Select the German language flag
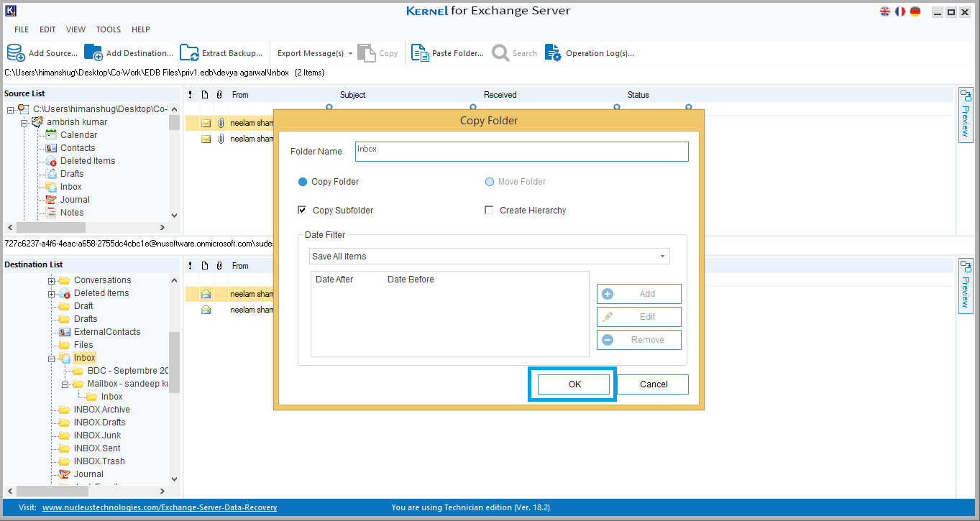 tap(915, 11)
